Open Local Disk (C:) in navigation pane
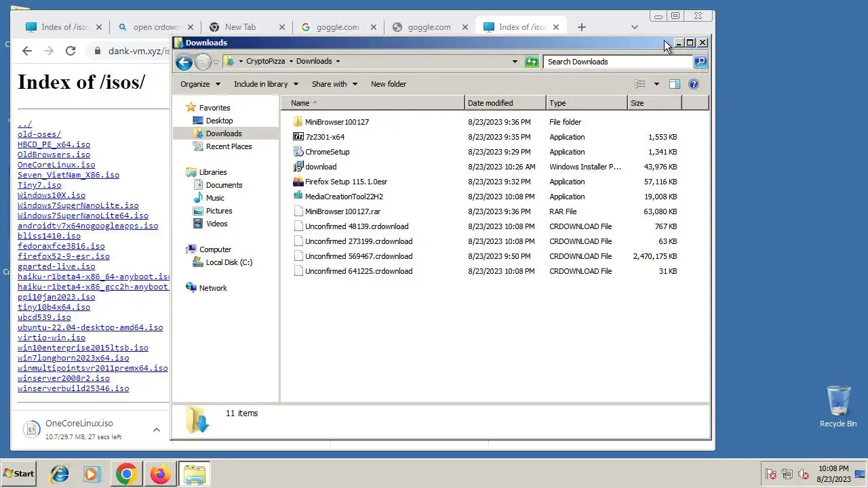The image size is (868, 488). [229, 262]
